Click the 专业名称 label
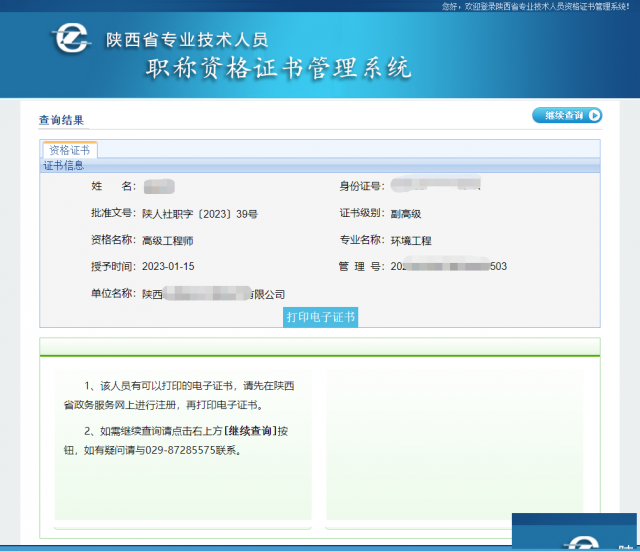Screen dimensions: 640x552 (x=362, y=240)
